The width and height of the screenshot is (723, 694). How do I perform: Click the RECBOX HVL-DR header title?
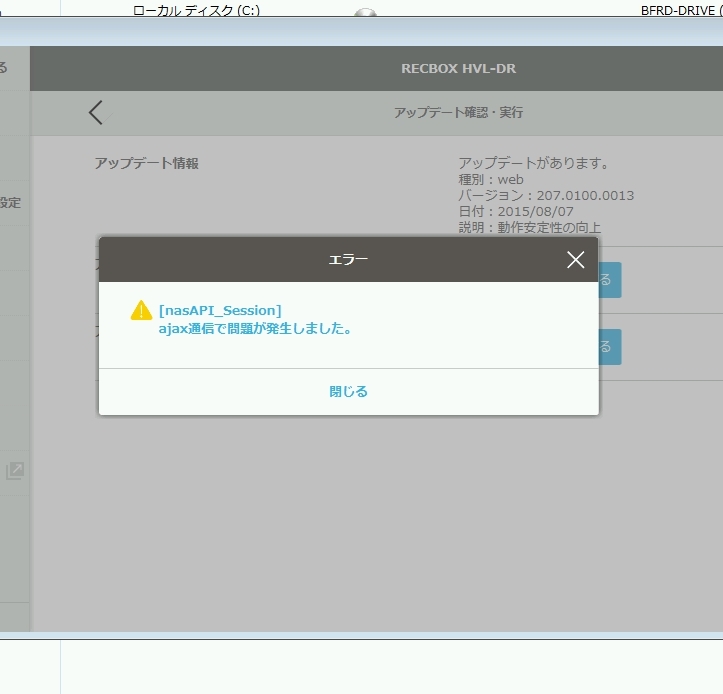pos(458,68)
